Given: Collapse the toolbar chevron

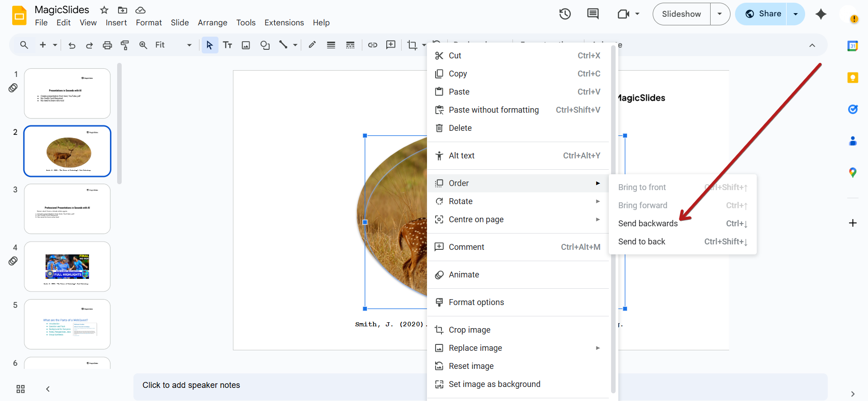Looking at the screenshot, I should 812,45.
